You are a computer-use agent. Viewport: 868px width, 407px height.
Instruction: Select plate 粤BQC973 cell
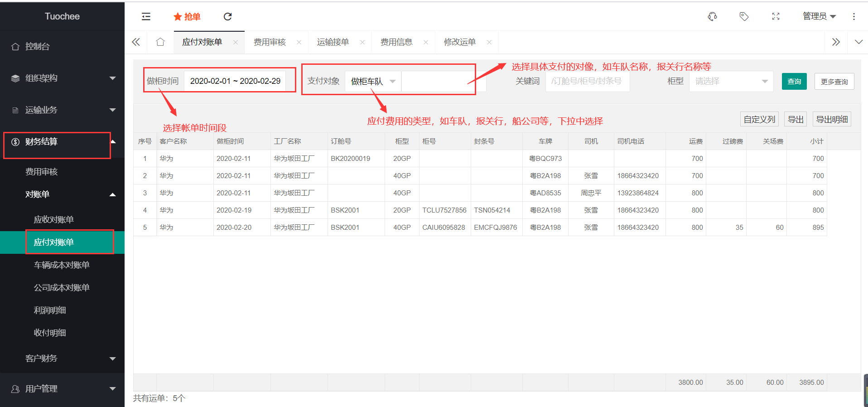coord(545,159)
